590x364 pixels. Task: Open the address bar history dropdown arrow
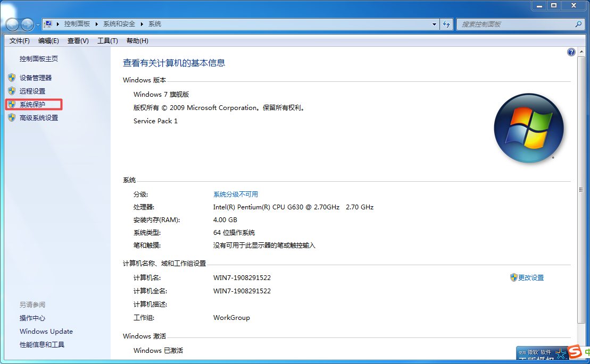[x=434, y=24]
